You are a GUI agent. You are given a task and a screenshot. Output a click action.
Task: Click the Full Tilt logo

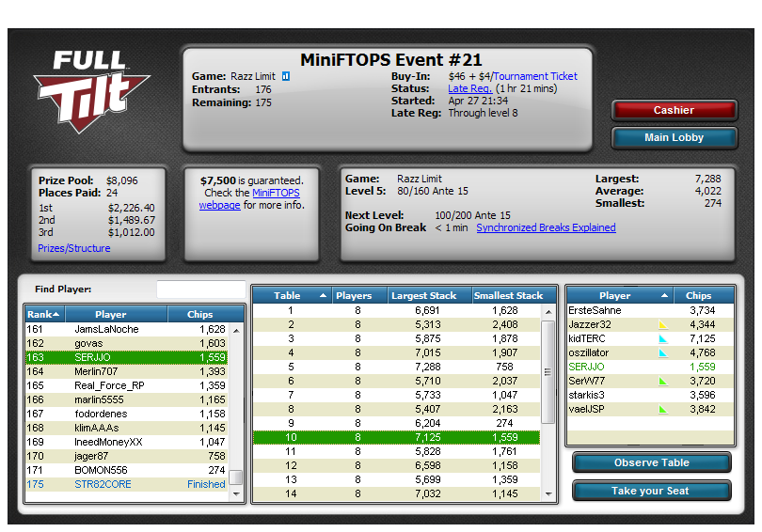tap(91, 91)
